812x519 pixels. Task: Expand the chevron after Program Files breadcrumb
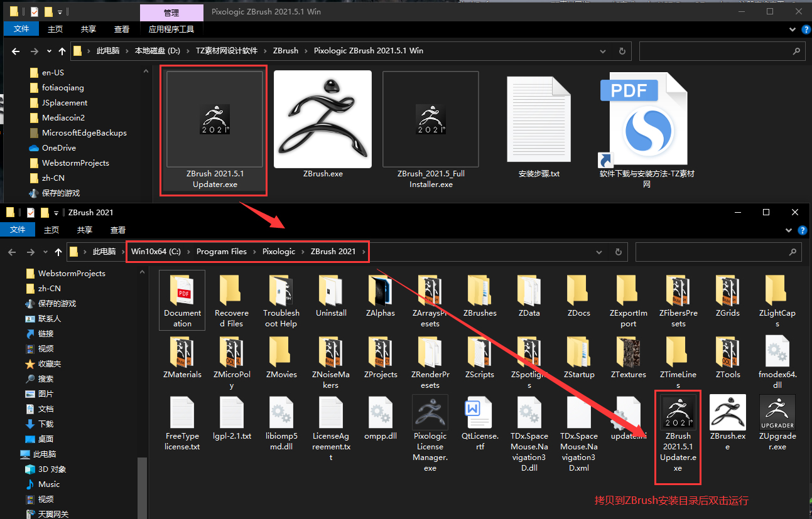coord(254,252)
